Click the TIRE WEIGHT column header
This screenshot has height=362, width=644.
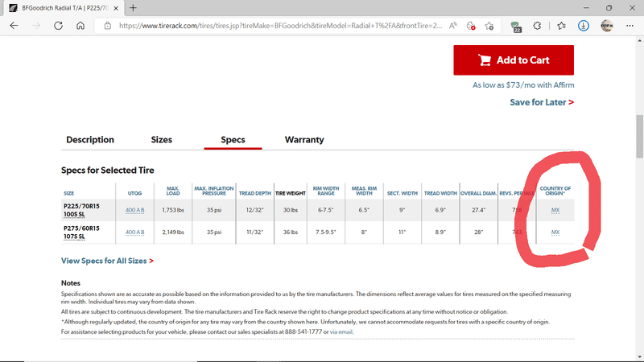[x=291, y=193]
